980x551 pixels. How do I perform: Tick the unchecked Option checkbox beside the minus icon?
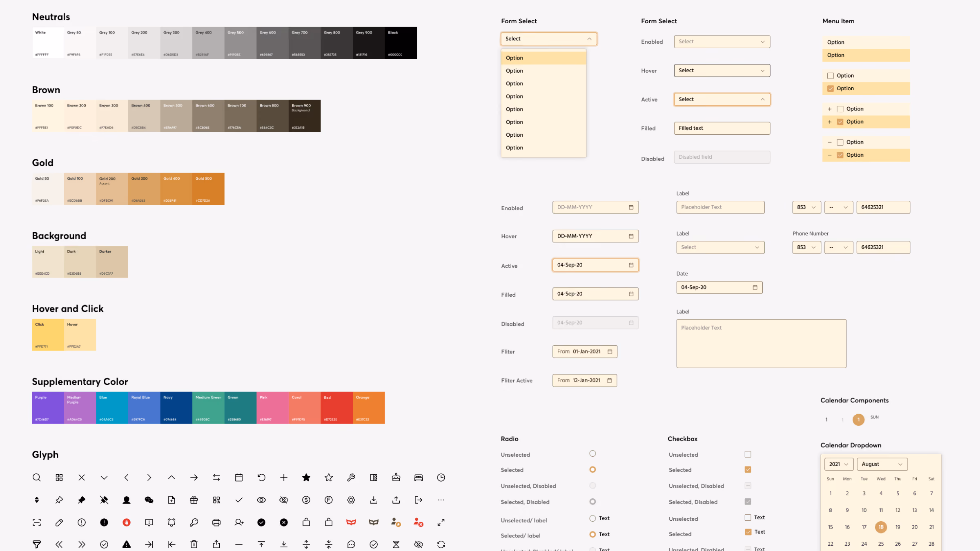tap(840, 142)
